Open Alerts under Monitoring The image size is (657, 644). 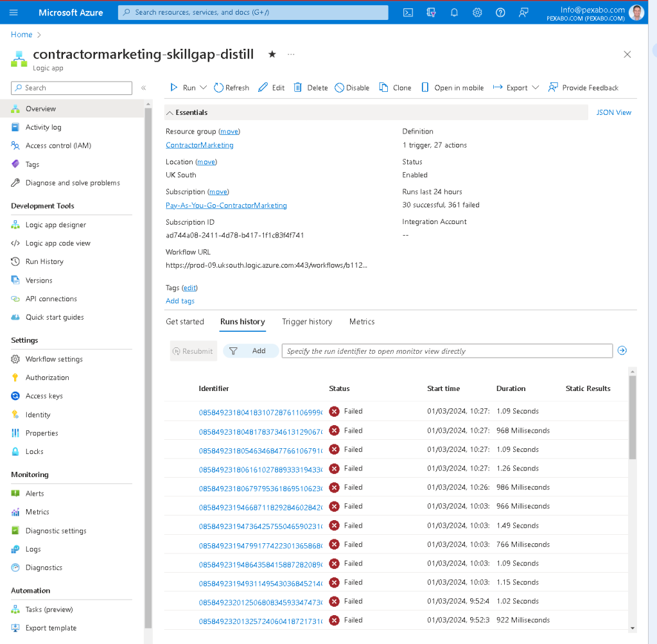pos(35,494)
